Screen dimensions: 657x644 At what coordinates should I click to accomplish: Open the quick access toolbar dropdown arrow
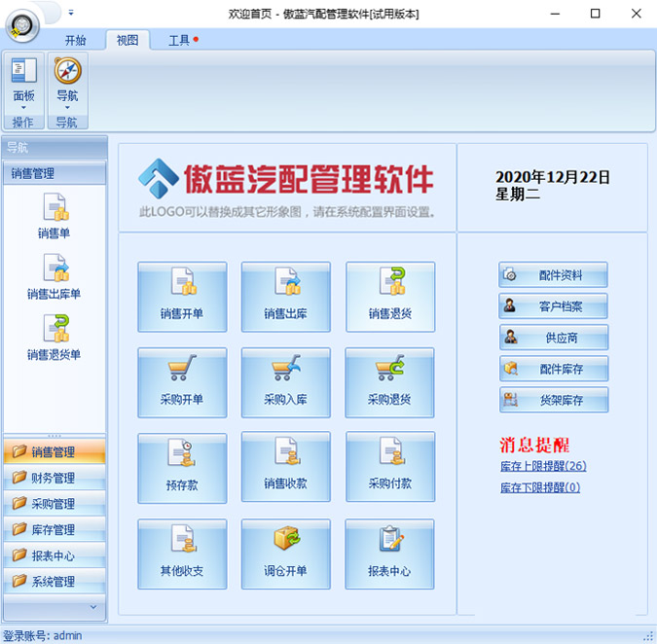(71, 13)
